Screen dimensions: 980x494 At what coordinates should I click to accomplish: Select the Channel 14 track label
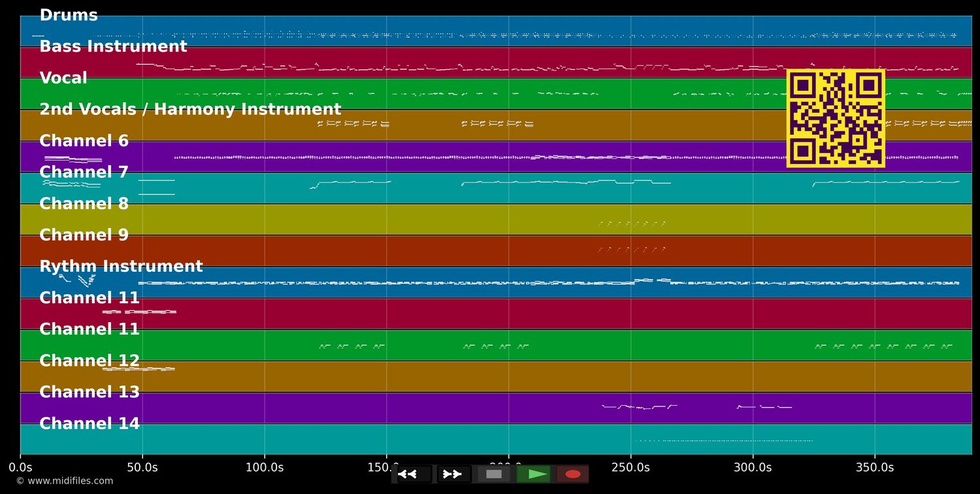pos(90,423)
